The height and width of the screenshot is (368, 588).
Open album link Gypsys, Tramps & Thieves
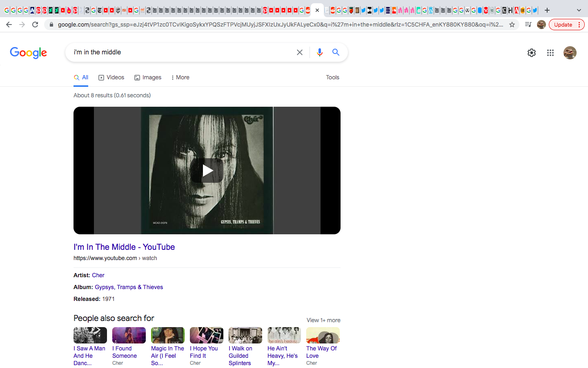click(129, 287)
